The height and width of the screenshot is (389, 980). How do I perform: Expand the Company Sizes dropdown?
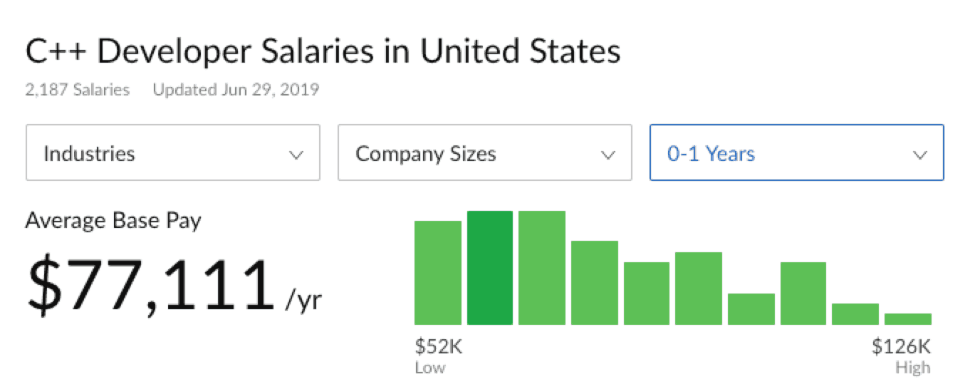pyautogui.click(x=484, y=153)
